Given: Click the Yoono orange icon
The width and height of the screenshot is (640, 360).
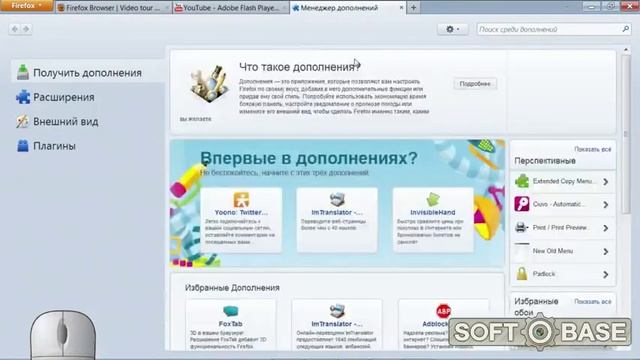Looking at the screenshot, I should click(x=241, y=200).
